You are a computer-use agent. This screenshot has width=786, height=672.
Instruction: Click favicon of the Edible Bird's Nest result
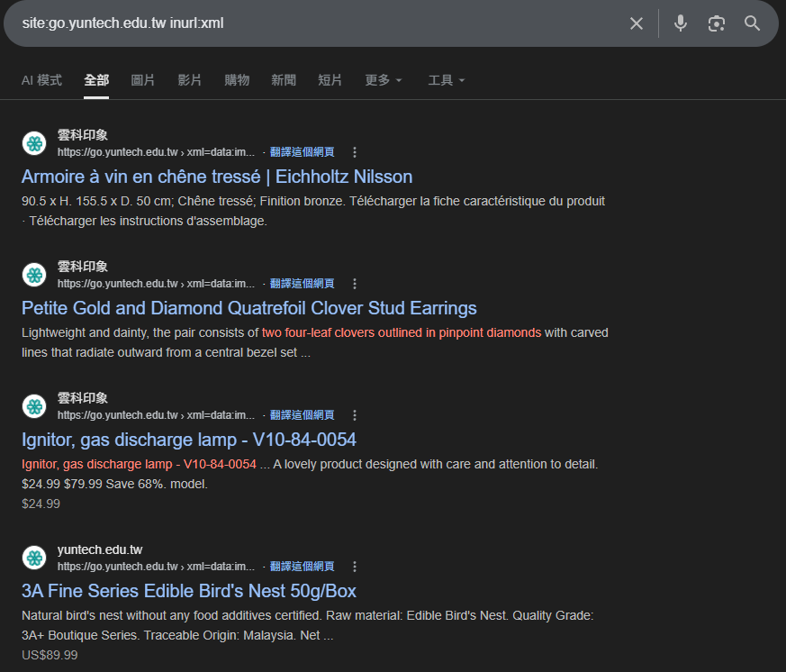coord(34,558)
